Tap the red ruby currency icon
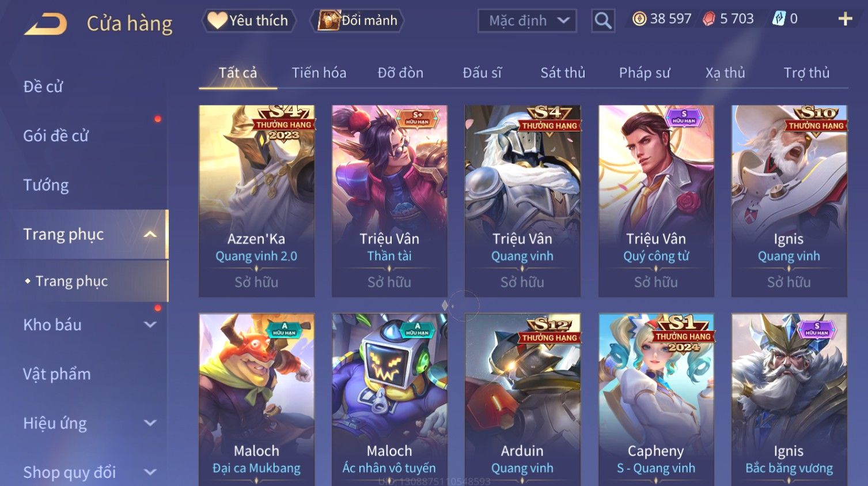 click(x=708, y=19)
